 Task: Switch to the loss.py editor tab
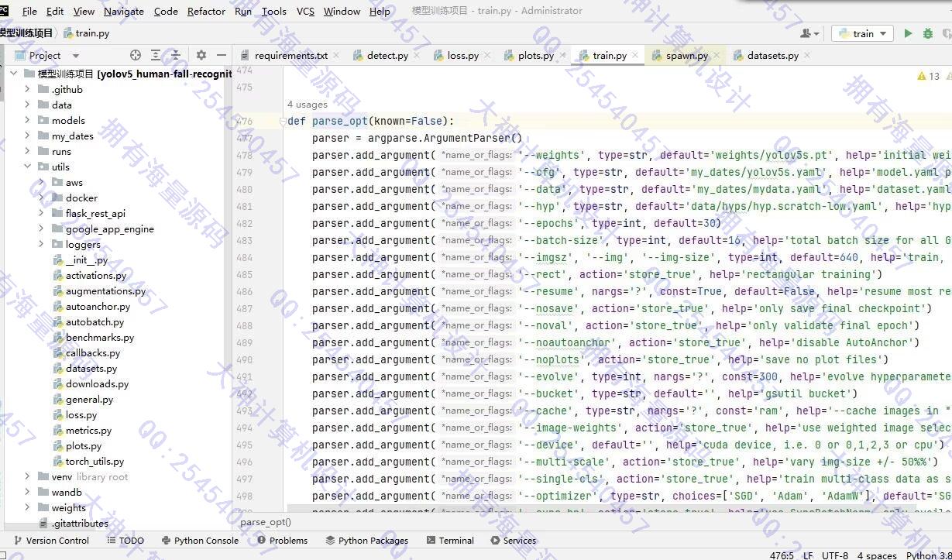[x=462, y=56]
